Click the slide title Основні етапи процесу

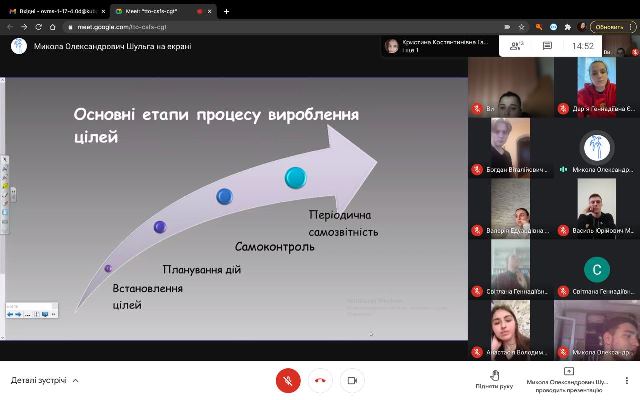(216, 125)
